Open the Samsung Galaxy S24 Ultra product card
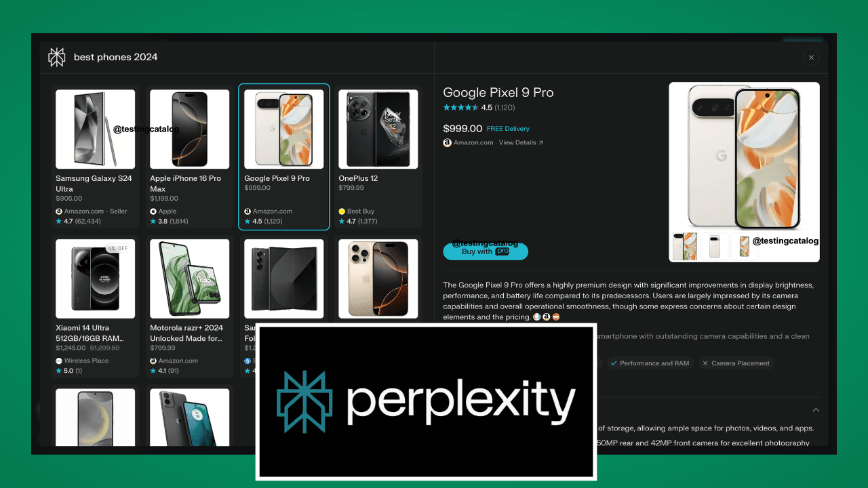Screen dimensions: 868x488 coord(96,157)
